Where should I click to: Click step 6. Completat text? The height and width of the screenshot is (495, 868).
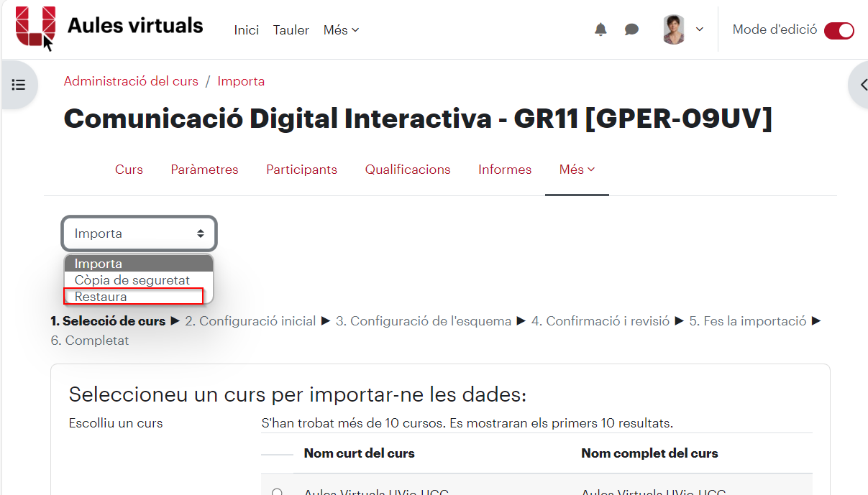90,341
